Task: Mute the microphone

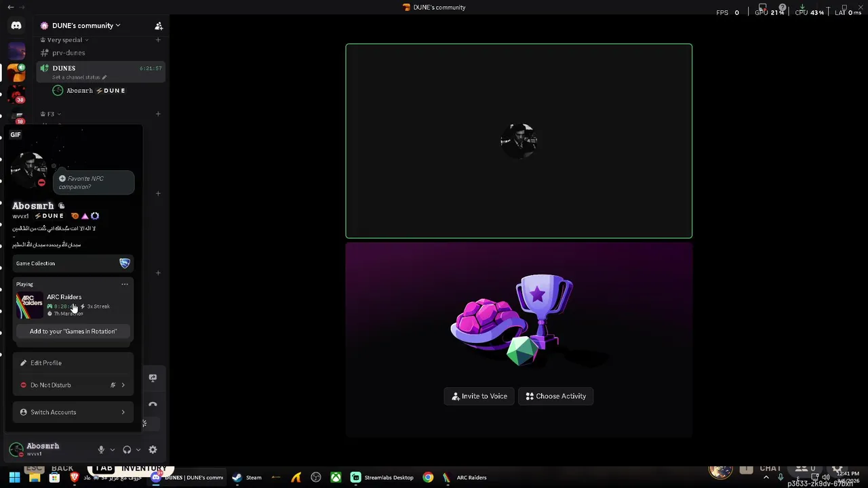Action: pos(101,449)
